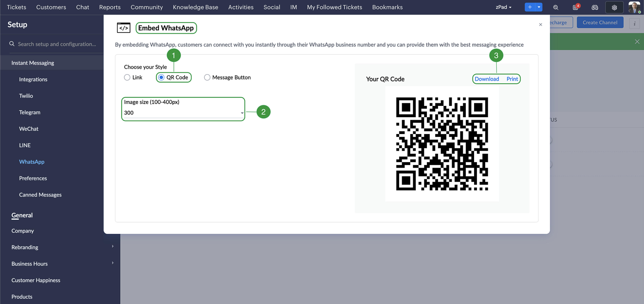This screenshot has width=644, height=304.
Task: Click the info icon beside Create Channel
Action: pos(634,24)
